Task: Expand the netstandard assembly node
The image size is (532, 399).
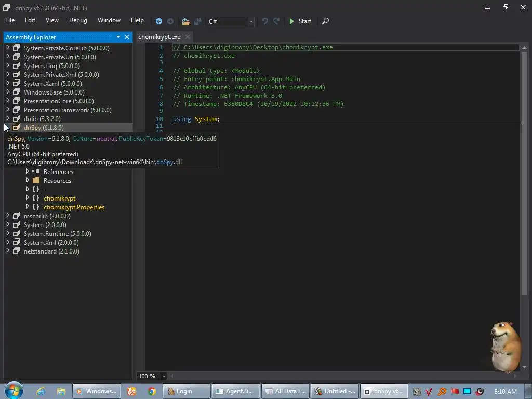Action: click(8, 251)
